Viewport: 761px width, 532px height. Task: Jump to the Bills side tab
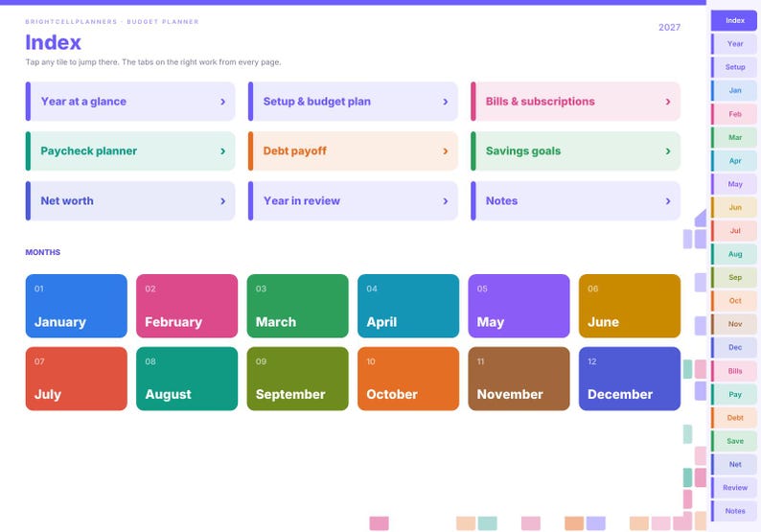point(734,371)
